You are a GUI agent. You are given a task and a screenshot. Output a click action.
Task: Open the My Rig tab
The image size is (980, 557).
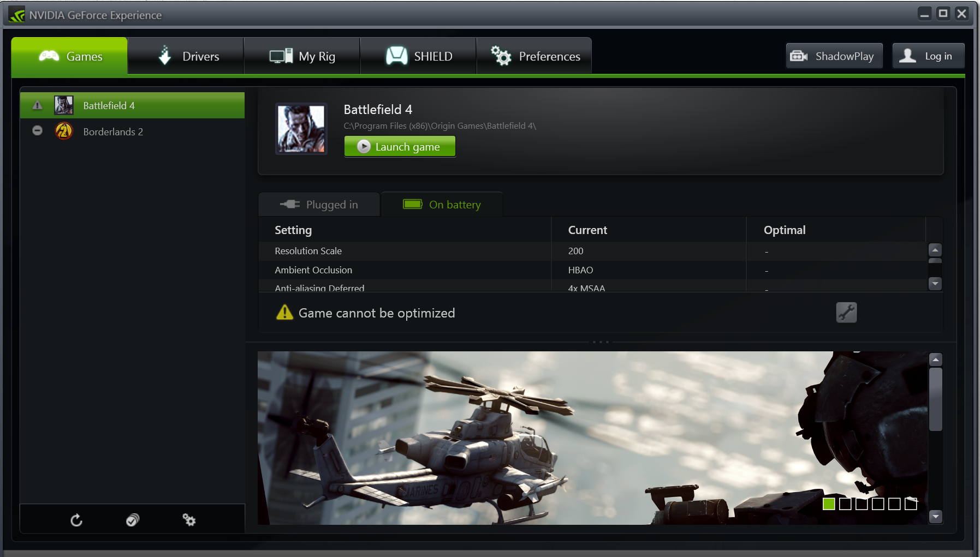coord(302,56)
